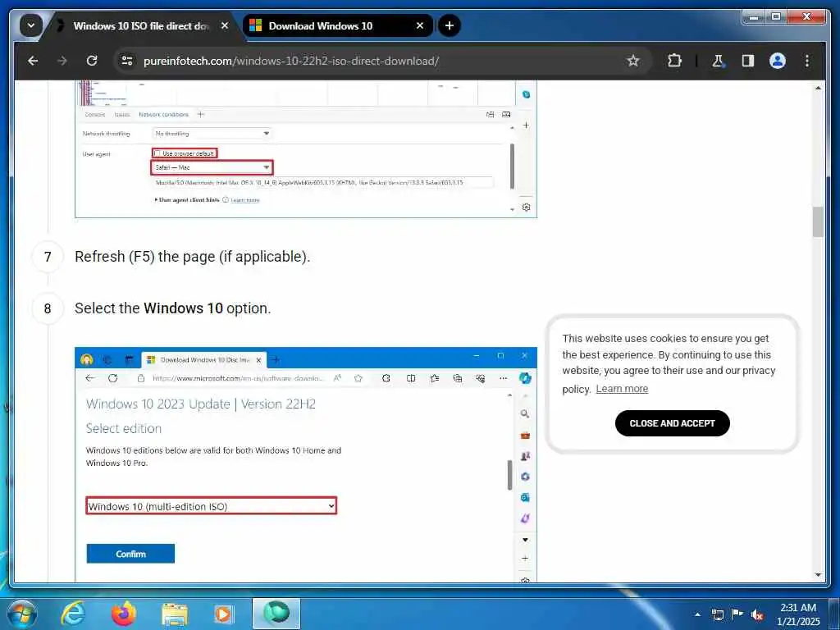This screenshot has height=630, width=840.
Task: Launch Internet Explorer from taskbar
Action: (72, 614)
